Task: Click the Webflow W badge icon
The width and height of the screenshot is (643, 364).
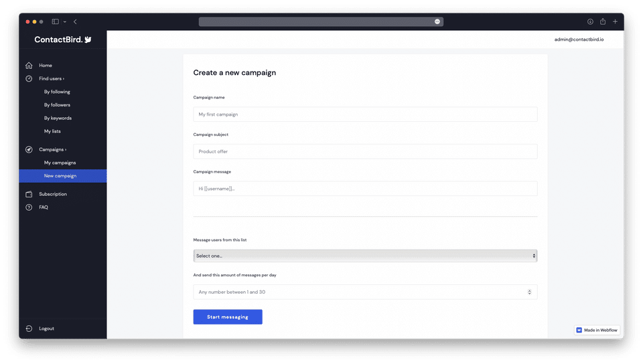Action: [579, 330]
